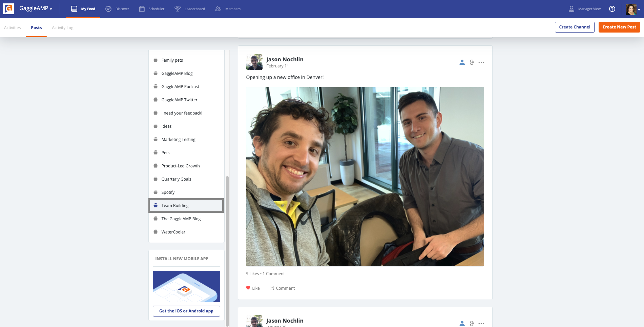This screenshot has height=327, width=644.
Task: Click the GaggleAMP logo icon
Action: [x=8, y=9]
